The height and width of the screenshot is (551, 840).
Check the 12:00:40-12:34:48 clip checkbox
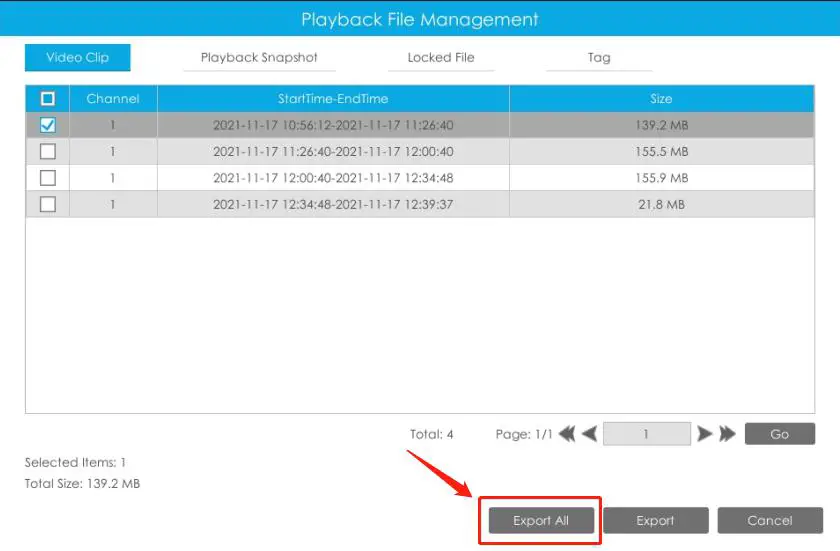pyautogui.click(x=48, y=178)
